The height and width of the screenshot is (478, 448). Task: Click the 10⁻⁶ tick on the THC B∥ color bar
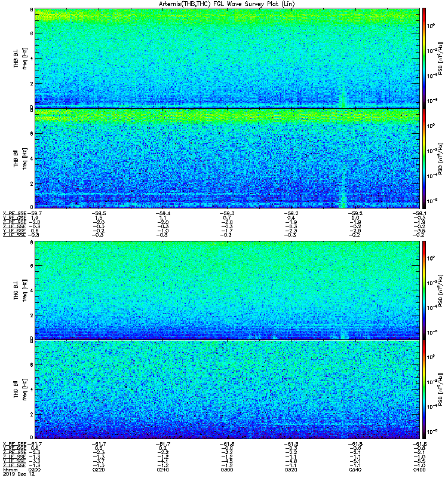pos(431,431)
